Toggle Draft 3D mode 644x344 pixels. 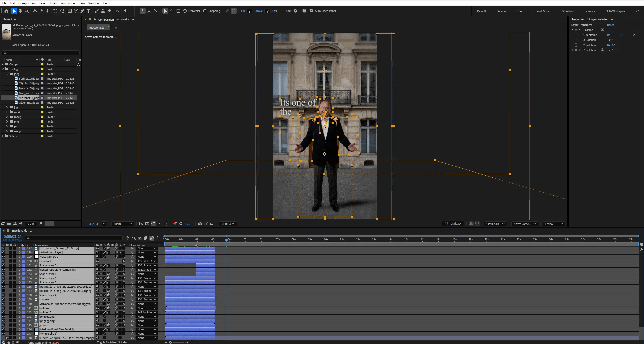[x=453, y=224]
